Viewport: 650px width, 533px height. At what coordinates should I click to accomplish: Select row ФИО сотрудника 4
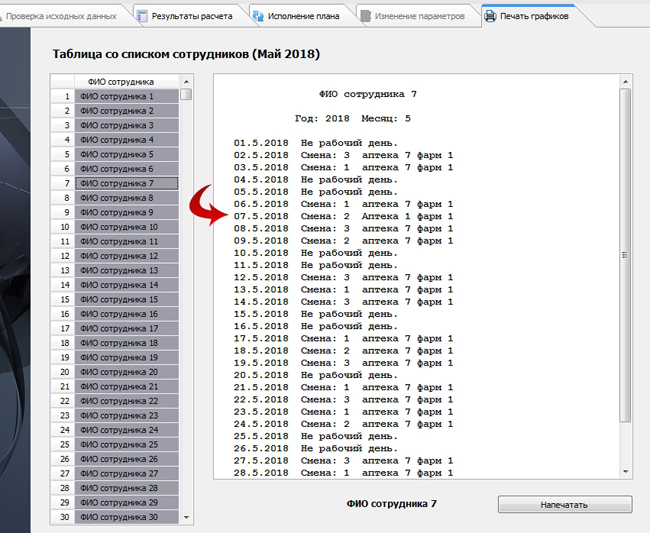pyautogui.click(x=126, y=140)
